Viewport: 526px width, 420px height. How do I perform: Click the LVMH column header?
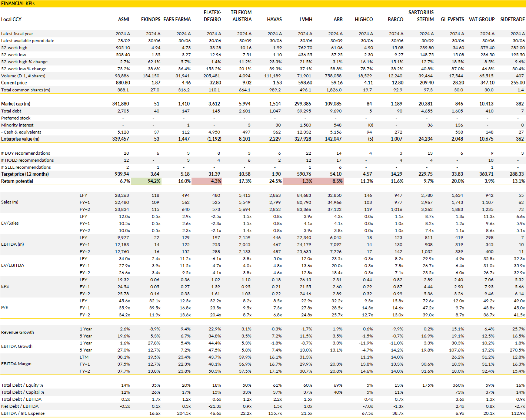pos(306,19)
